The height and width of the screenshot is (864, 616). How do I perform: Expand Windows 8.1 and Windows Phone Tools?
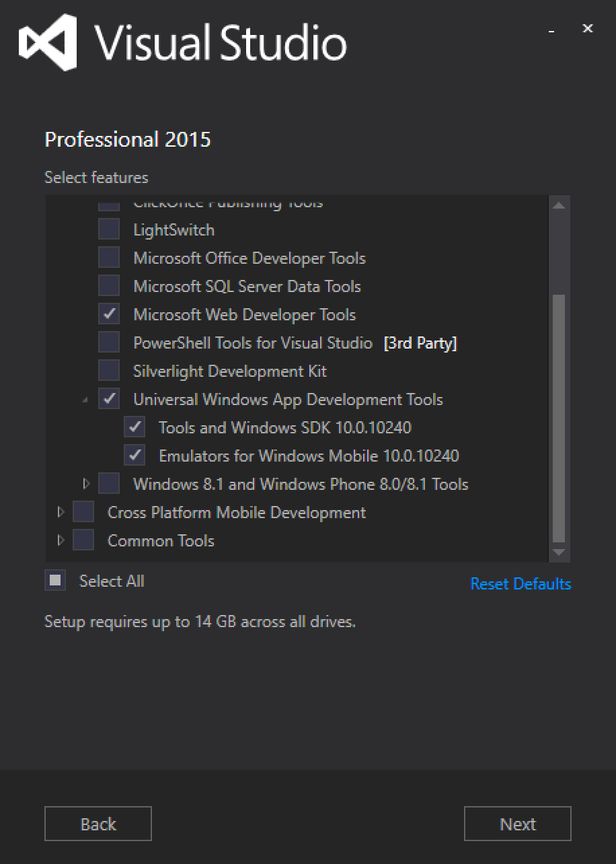tap(86, 483)
